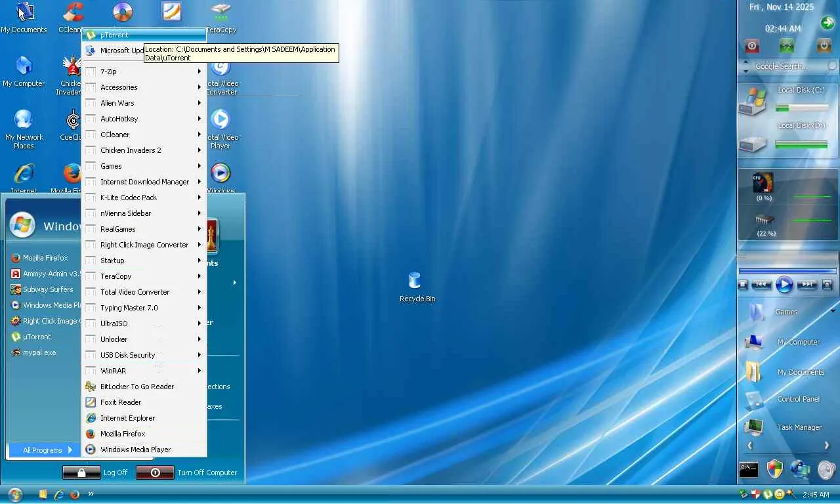This screenshot has width=840, height=504.
Task: Expand the Accessories submenu
Action: pos(144,87)
